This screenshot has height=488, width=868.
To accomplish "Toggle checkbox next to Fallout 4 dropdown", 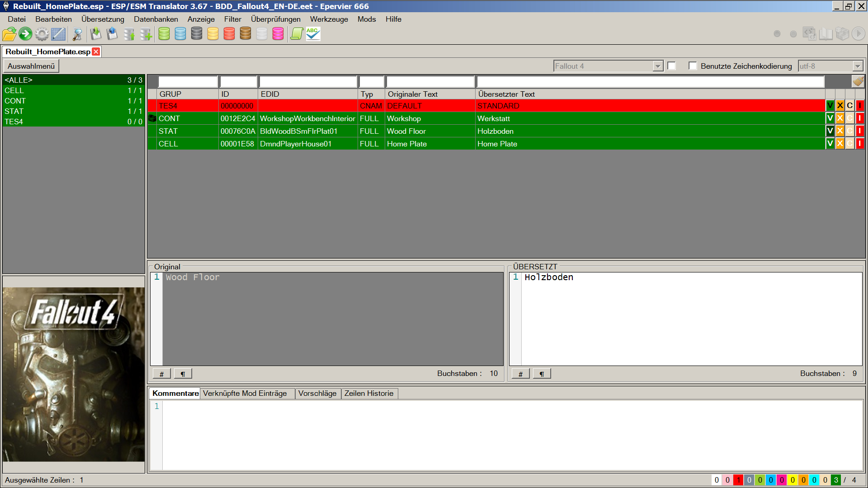I will (x=672, y=66).
